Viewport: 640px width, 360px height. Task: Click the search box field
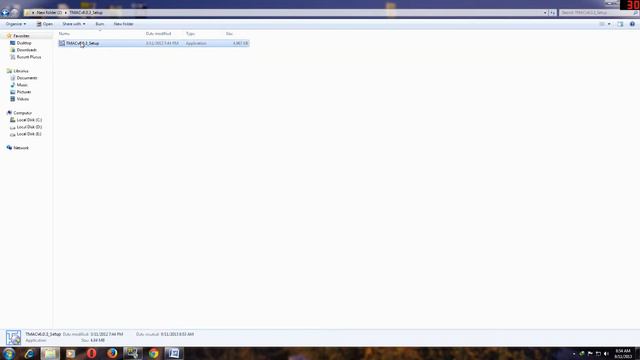(599, 13)
